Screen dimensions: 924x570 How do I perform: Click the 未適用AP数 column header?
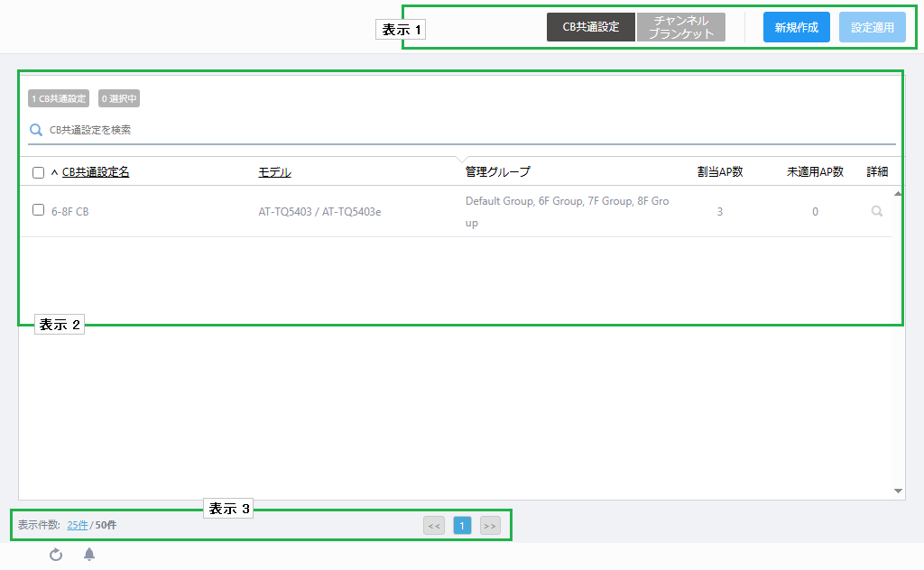pos(815,172)
